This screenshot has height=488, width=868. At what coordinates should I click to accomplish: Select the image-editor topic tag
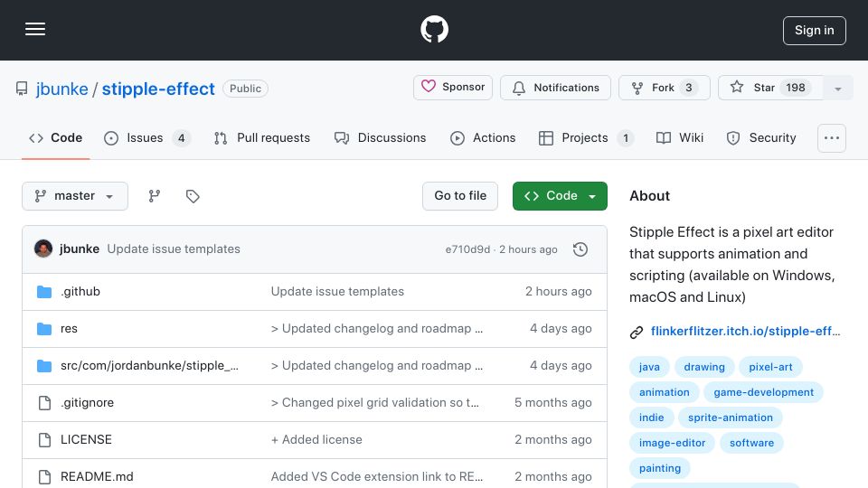pos(672,443)
